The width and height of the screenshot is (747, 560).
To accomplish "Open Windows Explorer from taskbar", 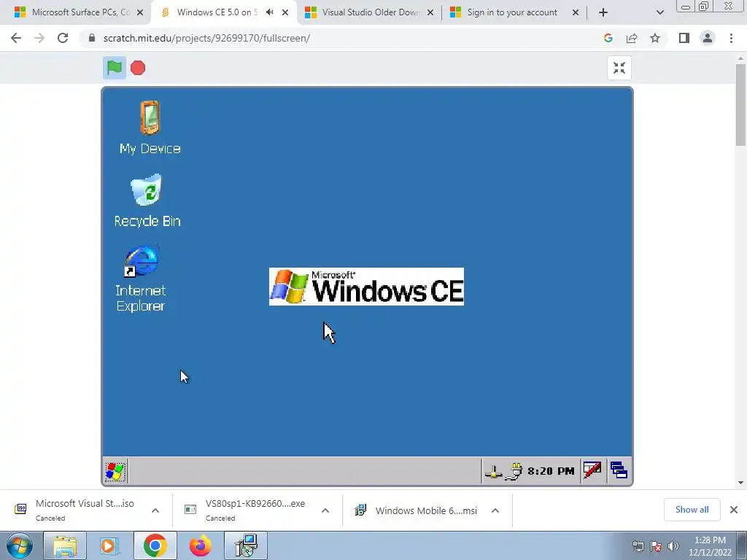I will (x=65, y=545).
